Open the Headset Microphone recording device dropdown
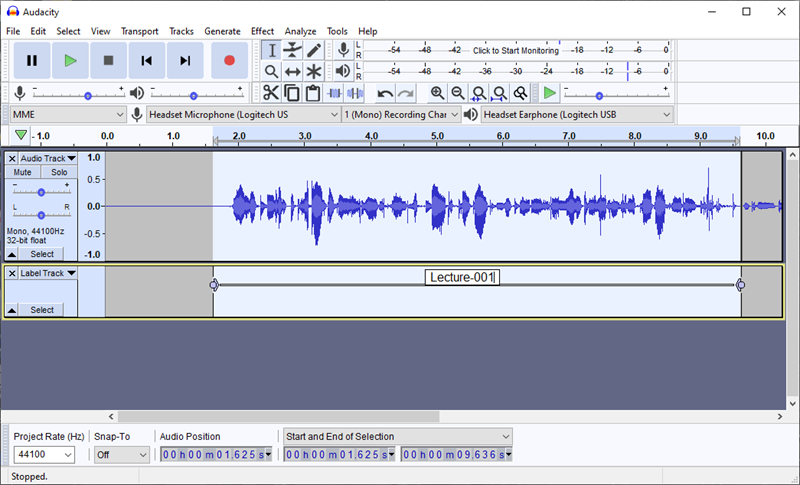Viewport: 800px width, 485px height. [244, 115]
